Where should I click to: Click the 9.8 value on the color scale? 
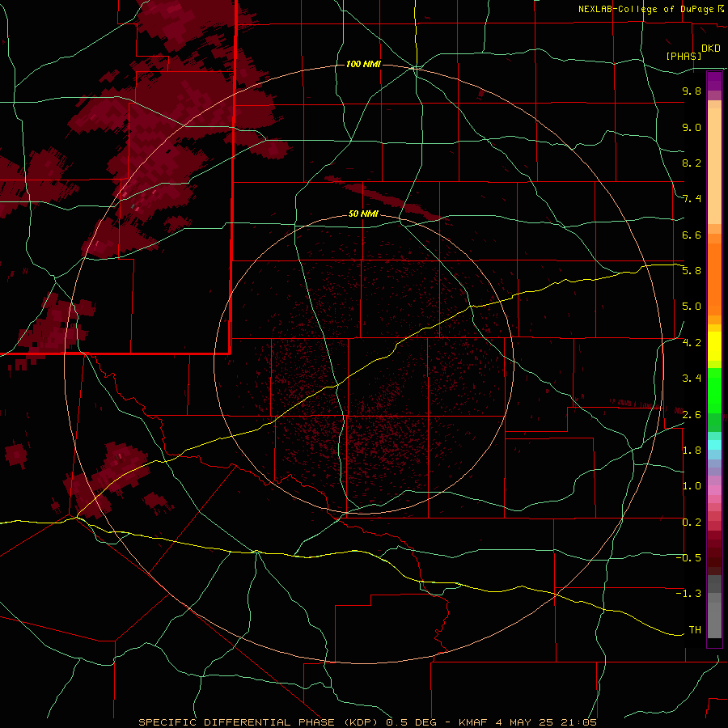[692, 91]
